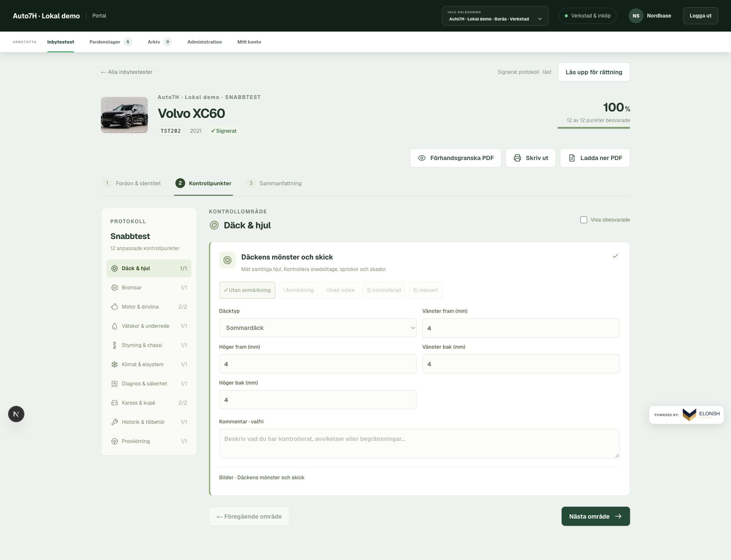The image size is (731, 560).
Task: Click the tire icon beside Däck & hjul heading
Action: tap(214, 225)
